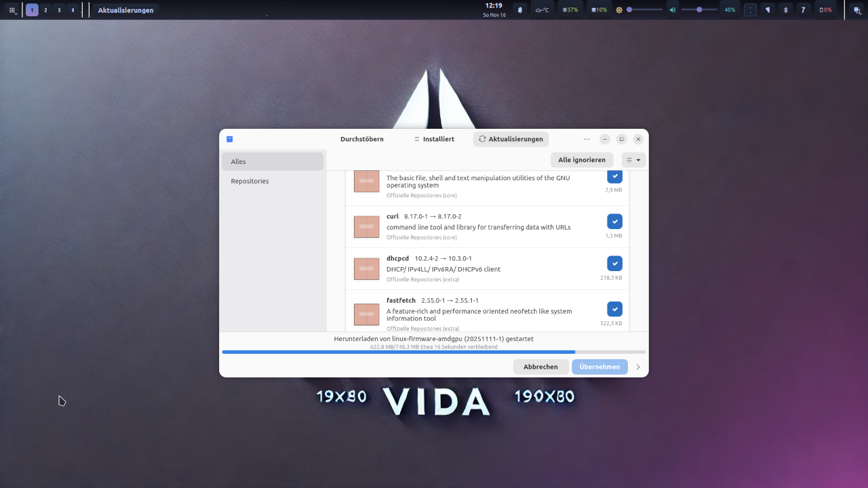The height and width of the screenshot is (488, 868).
Task: Select Repositories in the sidebar
Action: 250,181
